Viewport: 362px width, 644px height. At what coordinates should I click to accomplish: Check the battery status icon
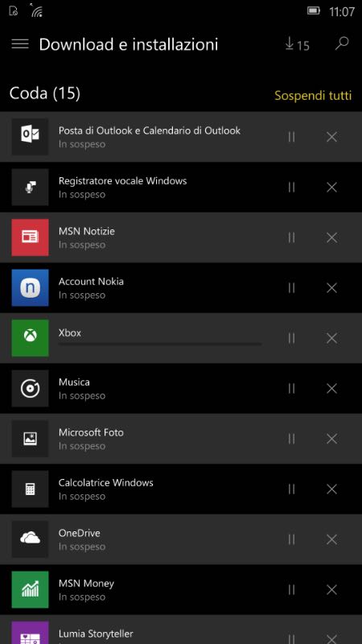click(314, 10)
